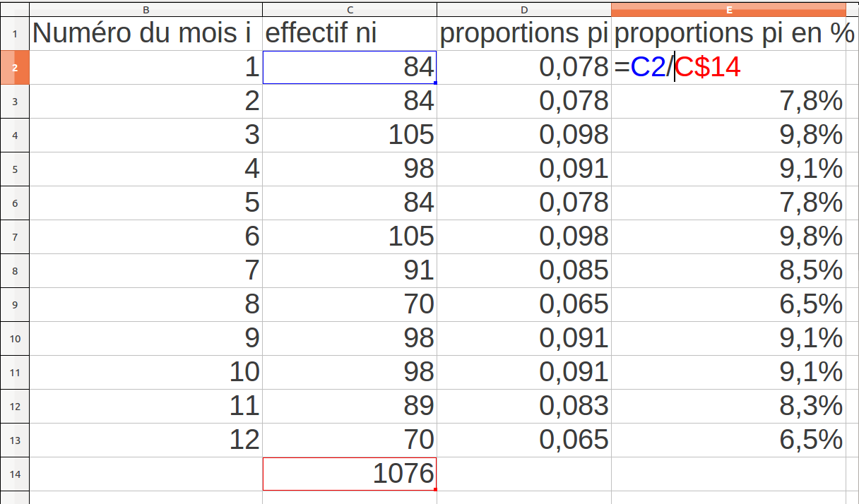The width and height of the screenshot is (859, 504).
Task: Click the highlighted row 2 header
Action: (14, 68)
